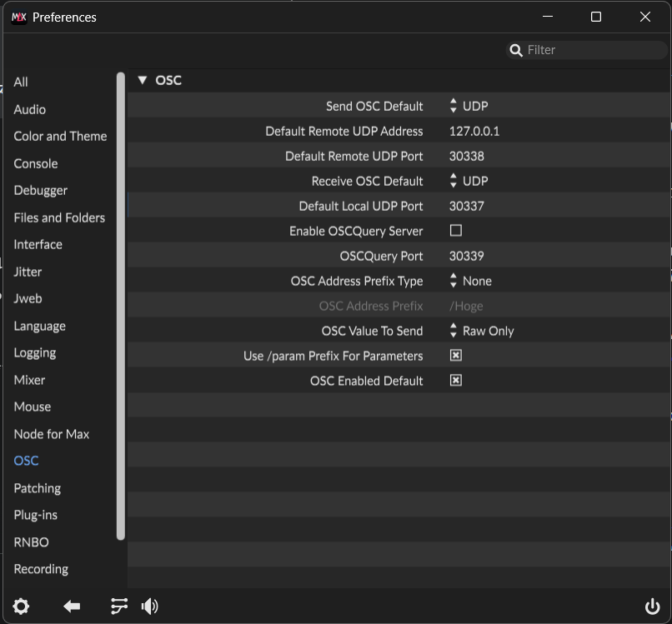Click the Default Local UDP Port label

[x=361, y=206]
